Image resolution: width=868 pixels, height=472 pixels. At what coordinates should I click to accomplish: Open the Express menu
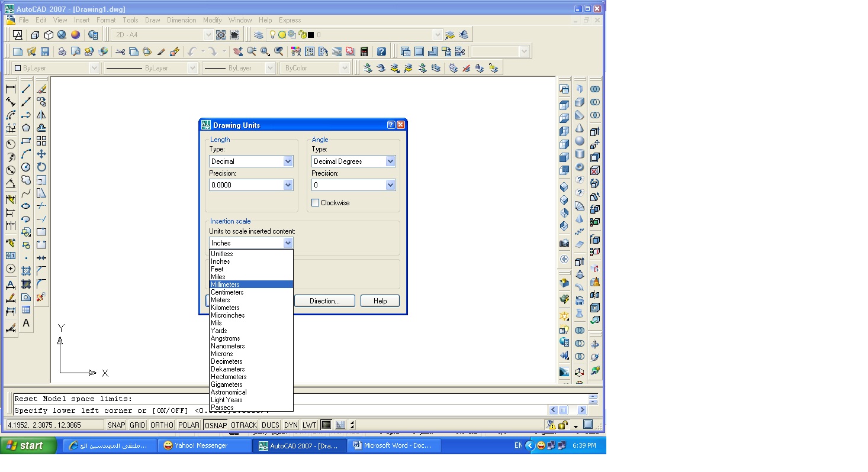click(x=290, y=20)
